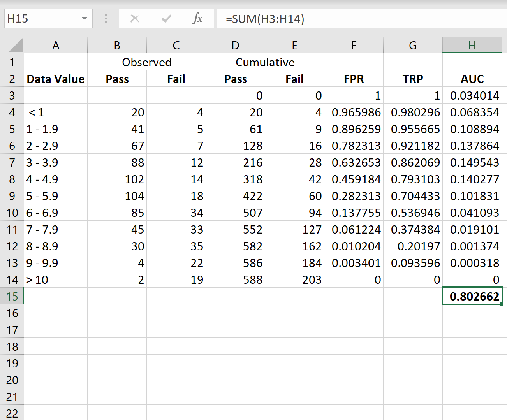This screenshot has height=420, width=507.
Task: Click cumulative fail value 203
Action: pyautogui.click(x=294, y=279)
